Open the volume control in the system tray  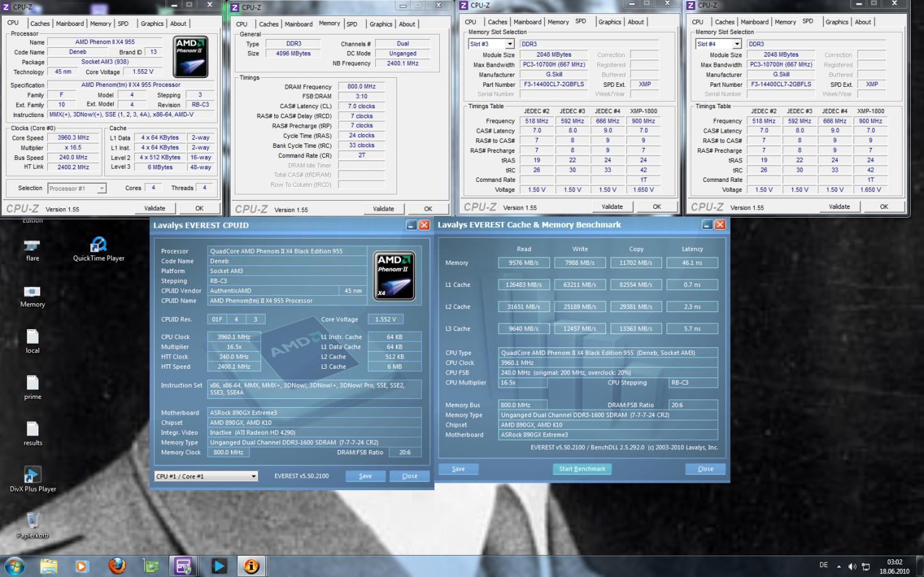[x=852, y=566]
